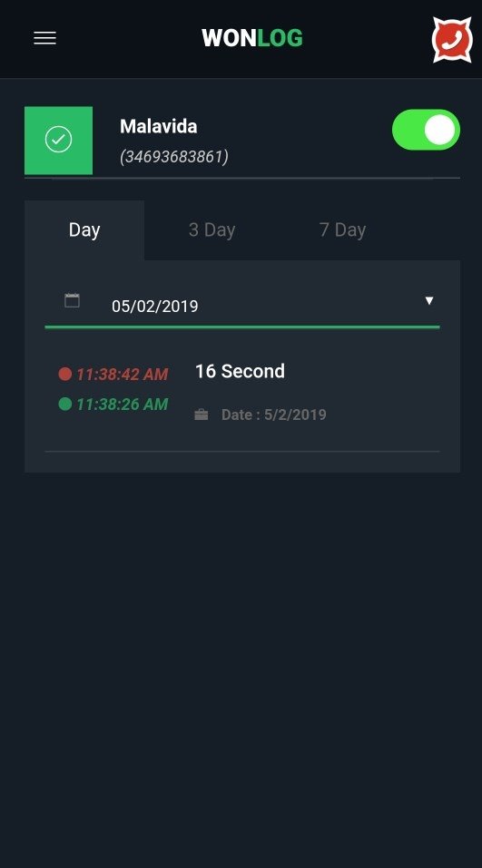Tap the Malavida contact name
Screen dimensions: 482x868
point(159,126)
